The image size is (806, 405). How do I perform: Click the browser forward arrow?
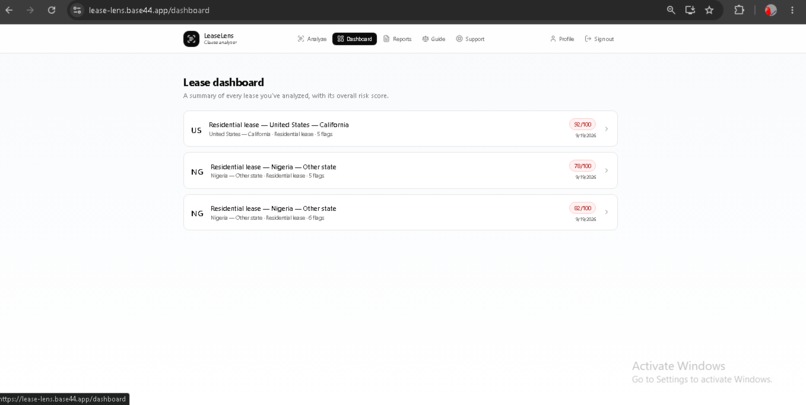[x=30, y=10]
